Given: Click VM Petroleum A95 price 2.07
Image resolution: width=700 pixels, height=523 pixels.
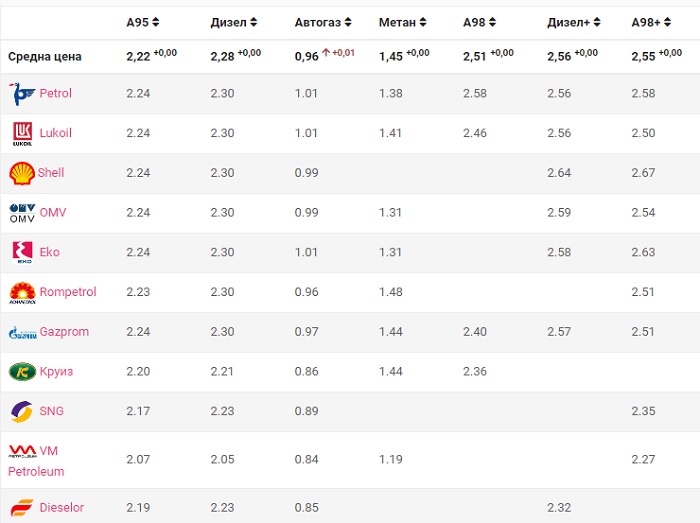Looking at the screenshot, I should tap(138, 460).
